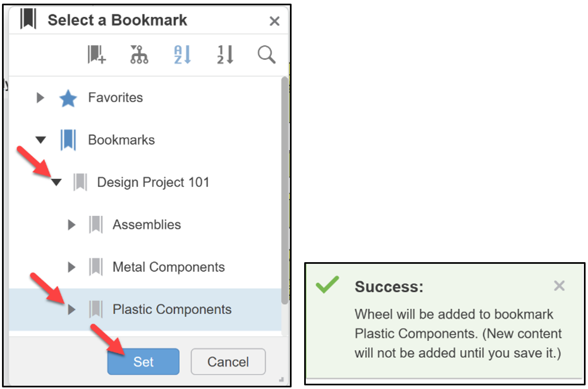Switch to hierarchy view of bookmarks
The image size is (588, 389).
point(139,55)
